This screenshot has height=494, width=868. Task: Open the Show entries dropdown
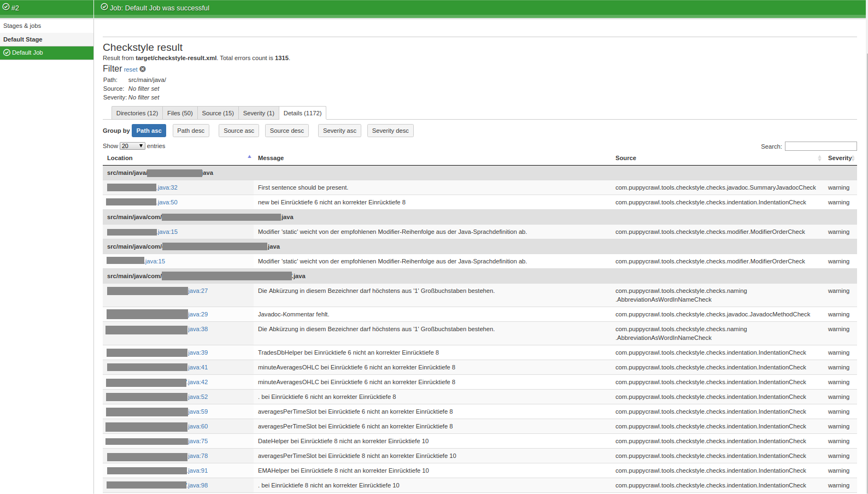click(x=132, y=146)
